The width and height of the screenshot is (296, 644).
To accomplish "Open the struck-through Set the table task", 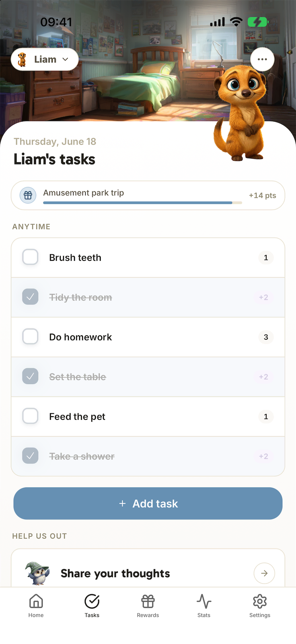I will point(148,377).
